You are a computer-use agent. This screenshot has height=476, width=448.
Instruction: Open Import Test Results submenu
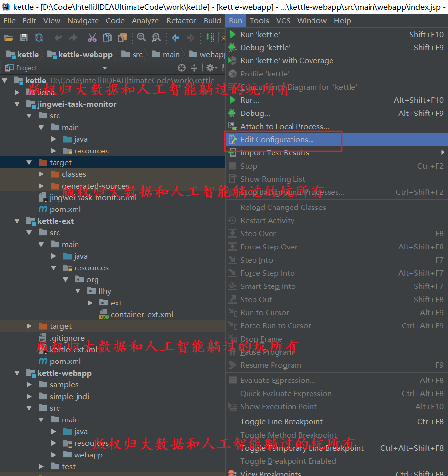[336, 152]
